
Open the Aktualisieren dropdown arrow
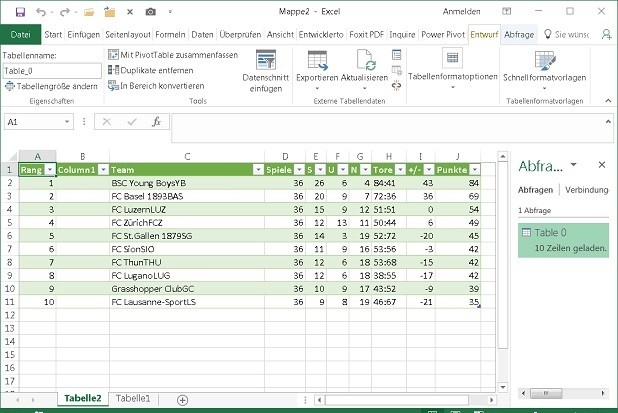[x=365, y=88]
